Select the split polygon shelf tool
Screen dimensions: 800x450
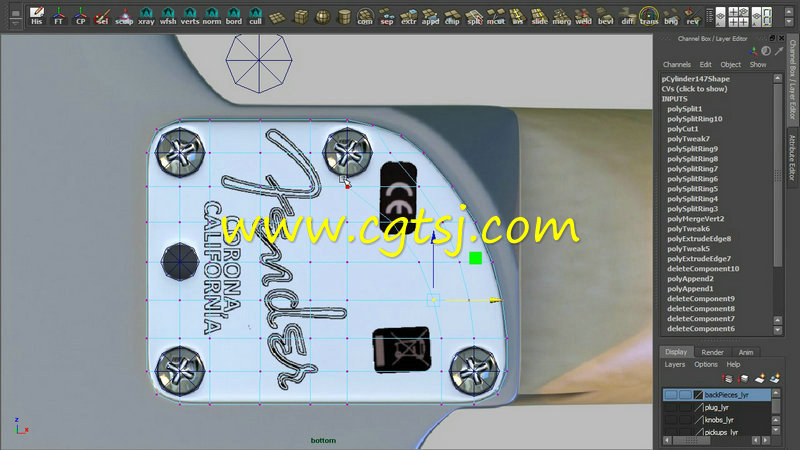(x=474, y=16)
